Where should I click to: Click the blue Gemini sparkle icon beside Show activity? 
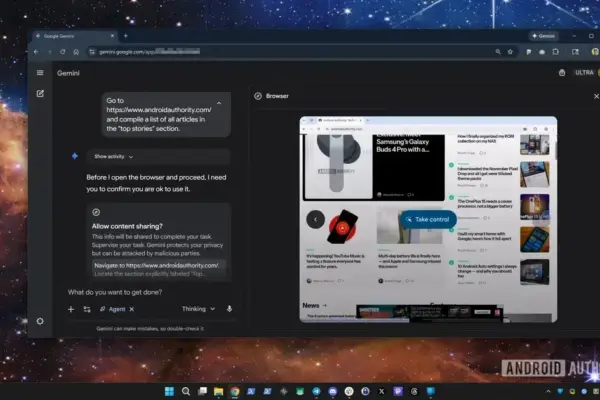[75, 156]
